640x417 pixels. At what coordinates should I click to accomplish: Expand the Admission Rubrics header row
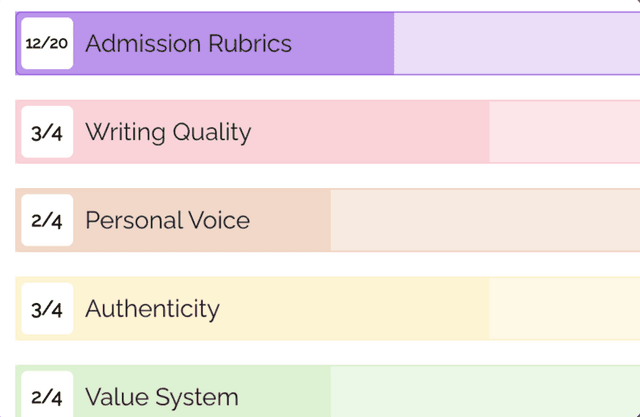[328, 43]
